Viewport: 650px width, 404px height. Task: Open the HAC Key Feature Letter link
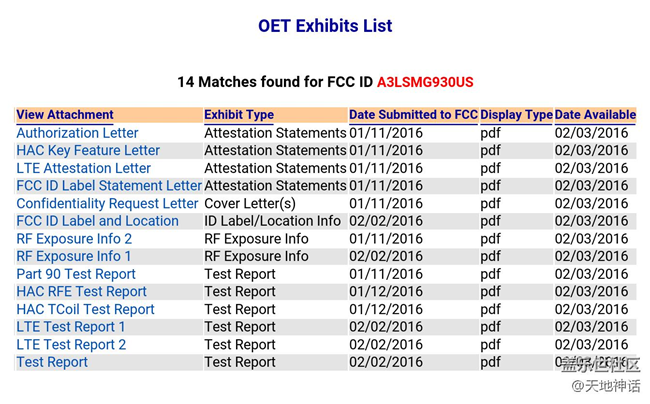pyautogui.click(x=88, y=151)
